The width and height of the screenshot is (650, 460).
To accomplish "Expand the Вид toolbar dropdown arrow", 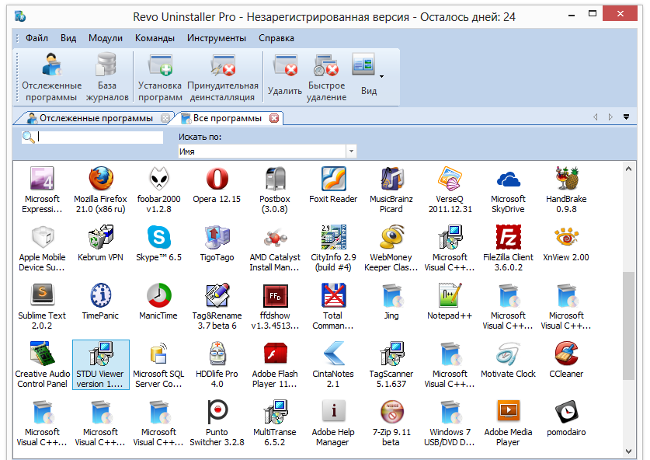I will point(381,76).
